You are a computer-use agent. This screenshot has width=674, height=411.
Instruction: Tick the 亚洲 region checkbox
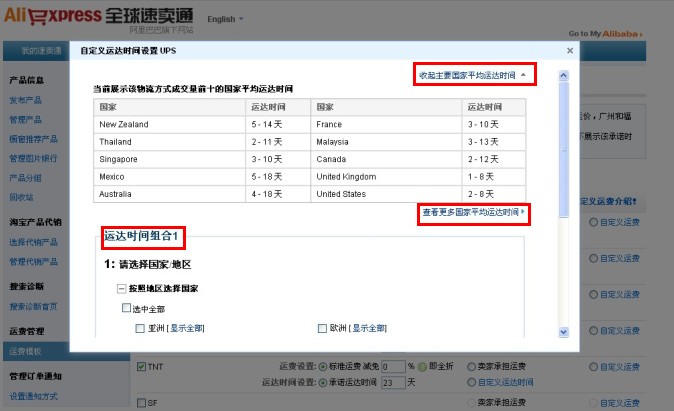pyautogui.click(x=140, y=328)
